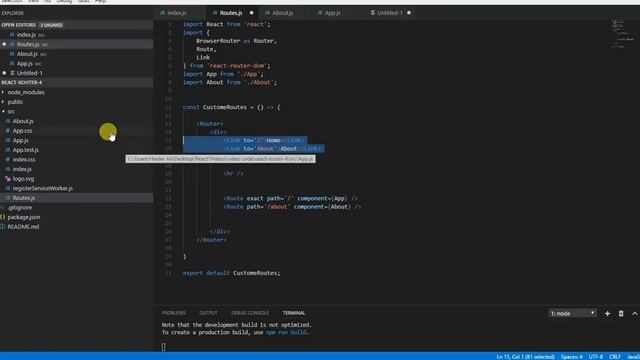Click the unsaved dot on Routes.js tab
This screenshot has height=360, width=640.
click(x=251, y=13)
